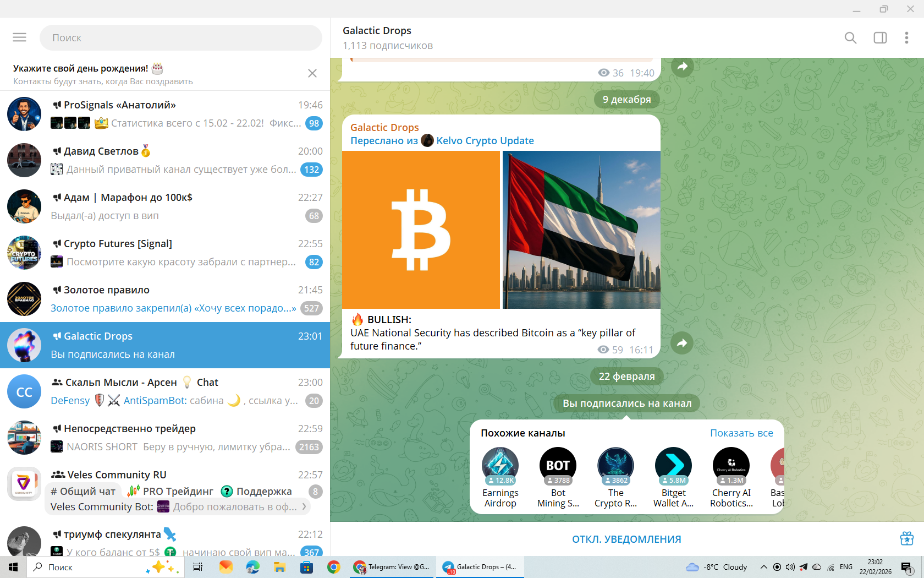The height and width of the screenshot is (578, 924).
Task: Click the ProSignals profile avatar
Action: click(x=24, y=114)
